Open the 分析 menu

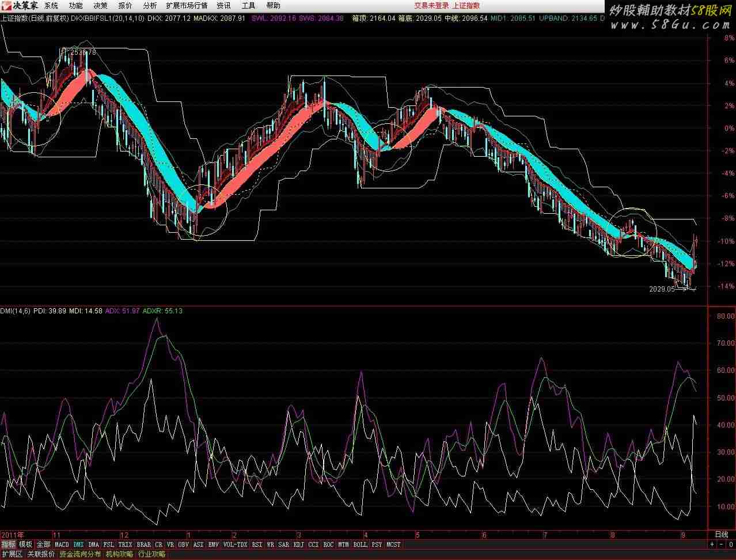coord(150,6)
